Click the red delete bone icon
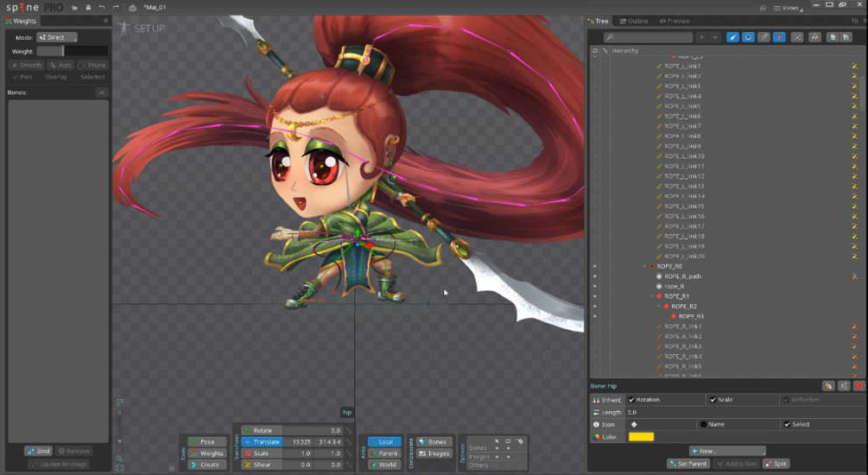868x475 pixels. point(859,386)
